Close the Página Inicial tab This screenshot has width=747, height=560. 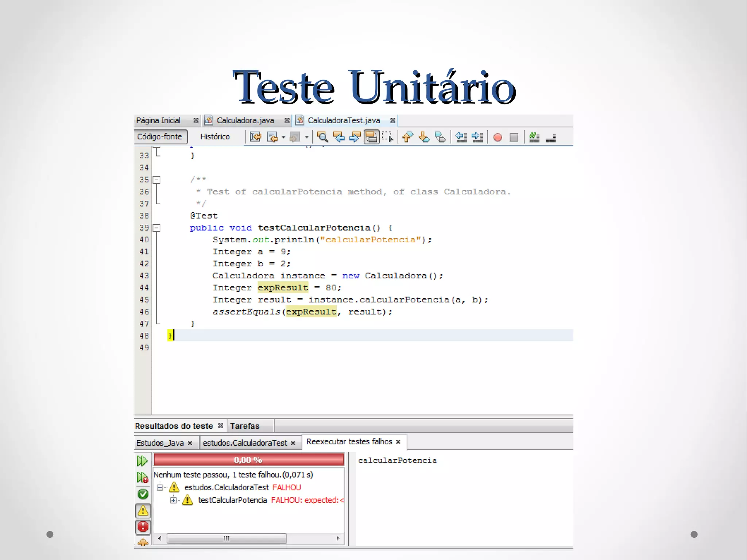pyautogui.click(x=196, y=121)
